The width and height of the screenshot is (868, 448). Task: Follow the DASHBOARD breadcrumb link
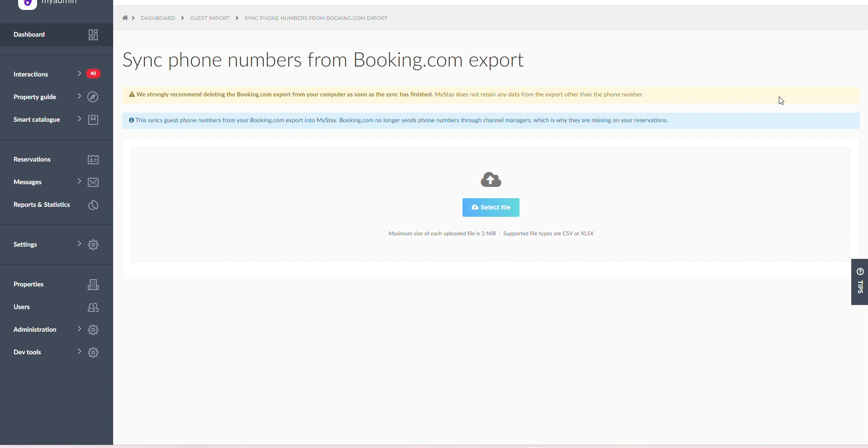[158, 18]
